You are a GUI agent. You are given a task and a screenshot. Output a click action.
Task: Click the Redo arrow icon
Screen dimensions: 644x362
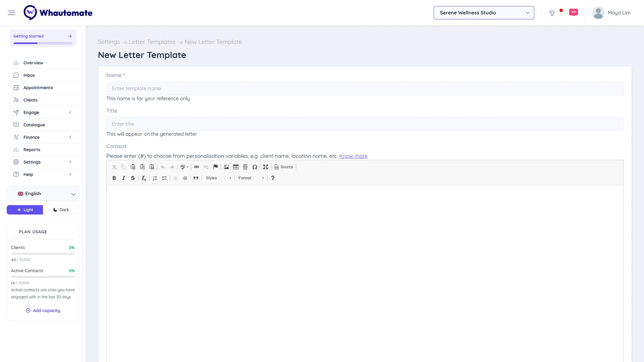point(172,167)
